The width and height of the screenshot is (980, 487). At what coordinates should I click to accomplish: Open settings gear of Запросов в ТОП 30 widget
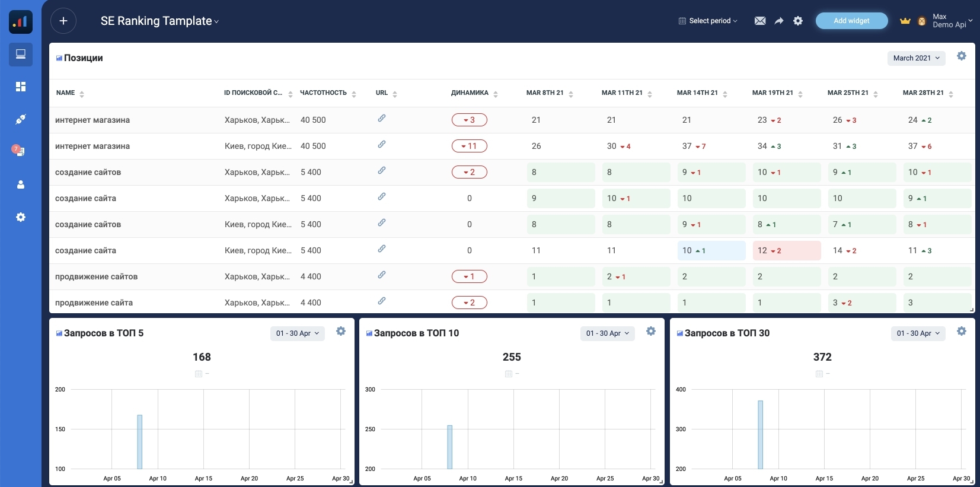(x=961, y=331)
